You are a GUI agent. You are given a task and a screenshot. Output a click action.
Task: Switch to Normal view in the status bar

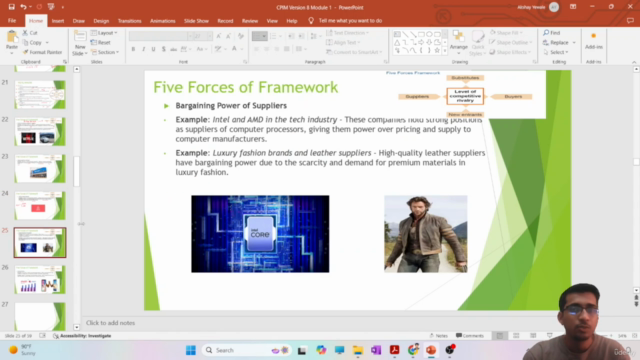pyautogui.click(x=500, y=336)
